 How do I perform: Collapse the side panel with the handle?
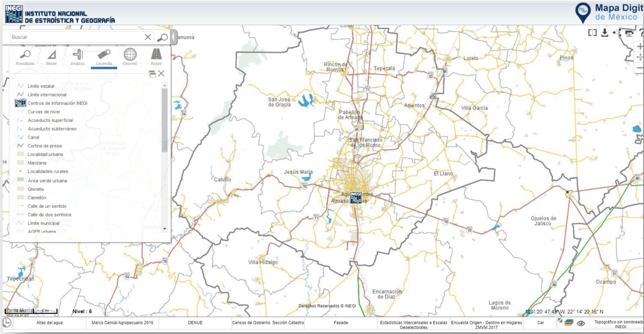[174, 37]
